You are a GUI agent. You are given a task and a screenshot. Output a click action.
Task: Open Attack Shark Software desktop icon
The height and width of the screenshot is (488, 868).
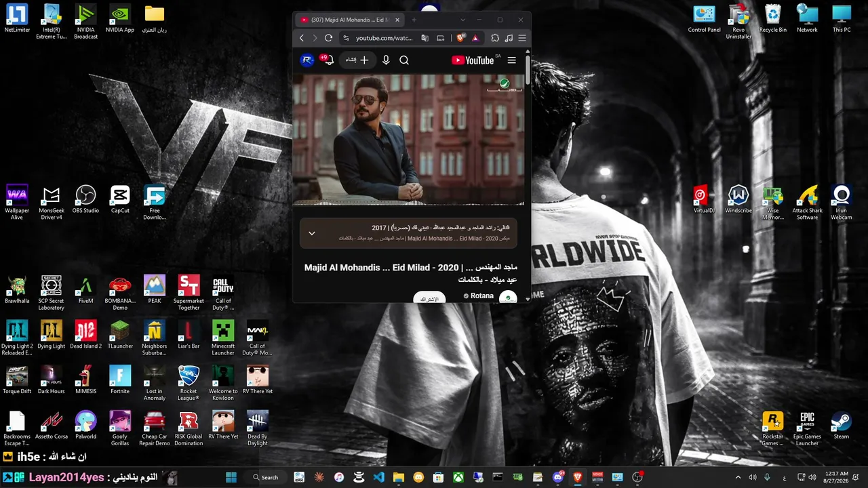807,203
